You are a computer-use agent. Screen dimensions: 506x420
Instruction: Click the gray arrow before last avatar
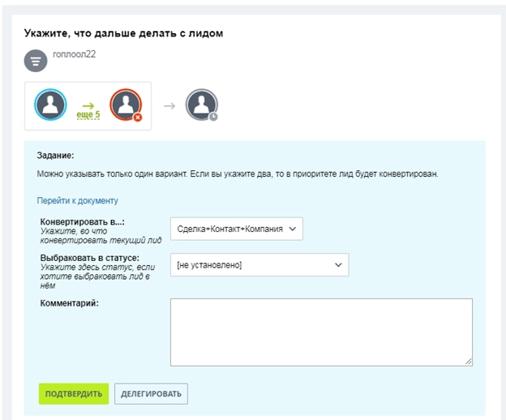(168, 105)
